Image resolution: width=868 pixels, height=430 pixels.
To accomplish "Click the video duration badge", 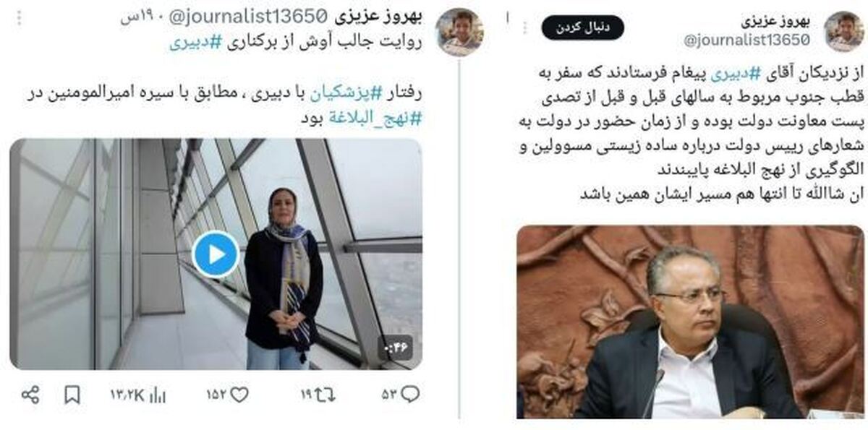I will 399,348.
